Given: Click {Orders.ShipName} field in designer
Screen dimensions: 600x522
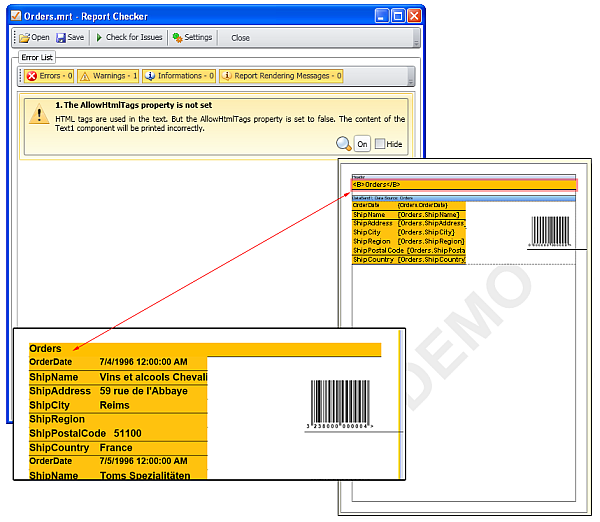Looking at the screenshot, I should (428, 215).
